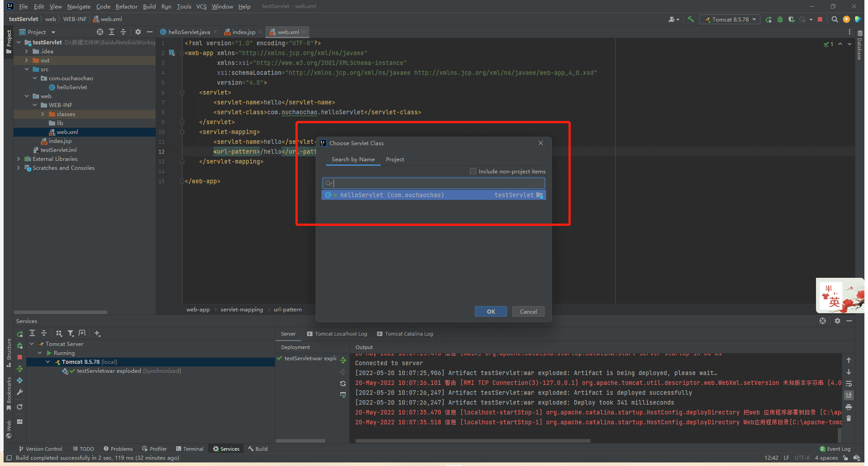This screenshot has height=466, width=868.
Task: Toggle soft-wrap in the Output console
Action: pyautogui.click(x=849, y=384)
